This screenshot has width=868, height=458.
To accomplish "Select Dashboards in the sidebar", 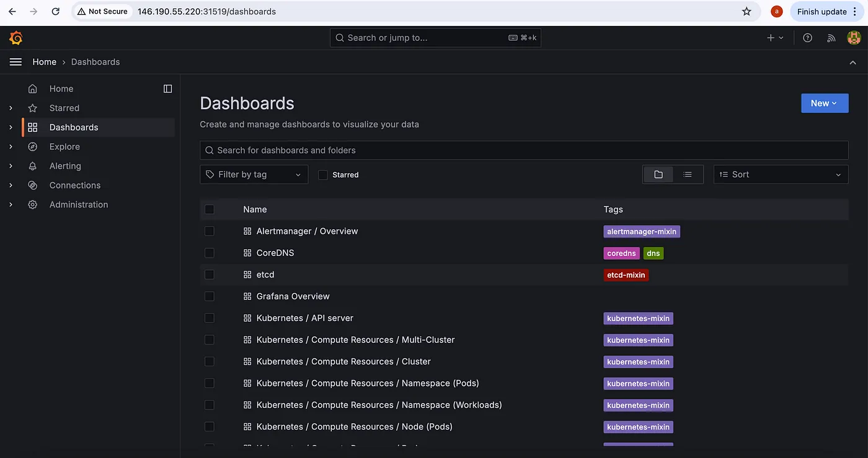I will tap(74, 128).
